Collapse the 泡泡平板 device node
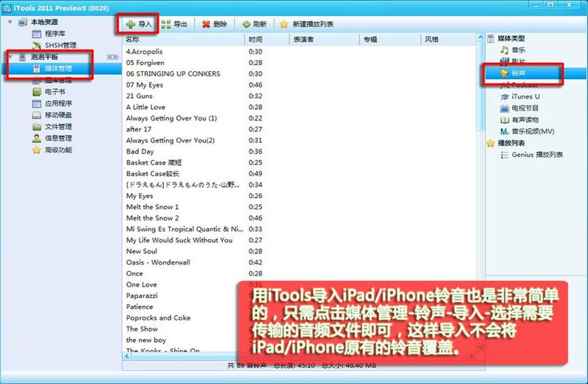The image size is (588, 384). 10,57
